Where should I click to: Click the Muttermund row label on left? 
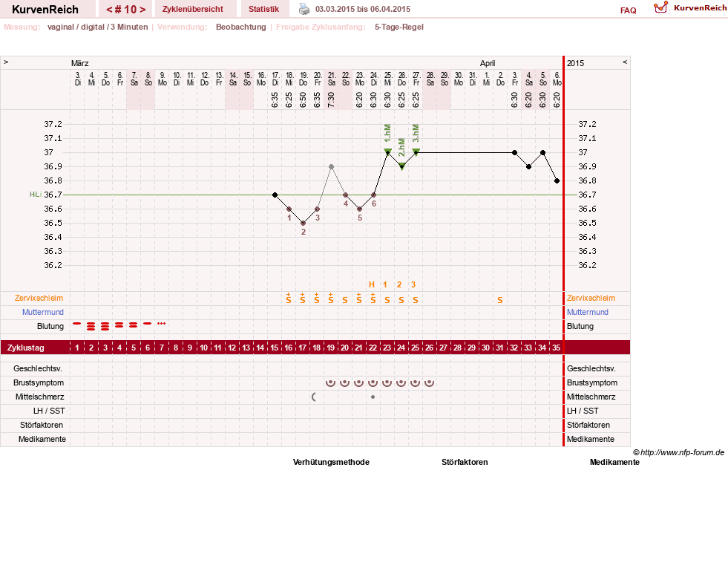[43, 312]
